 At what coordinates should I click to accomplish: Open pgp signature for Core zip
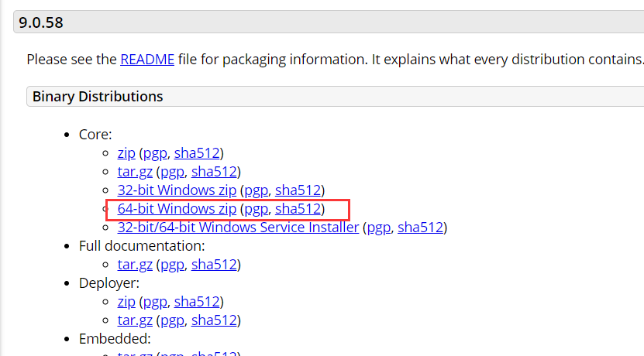[x=155, y=153]
